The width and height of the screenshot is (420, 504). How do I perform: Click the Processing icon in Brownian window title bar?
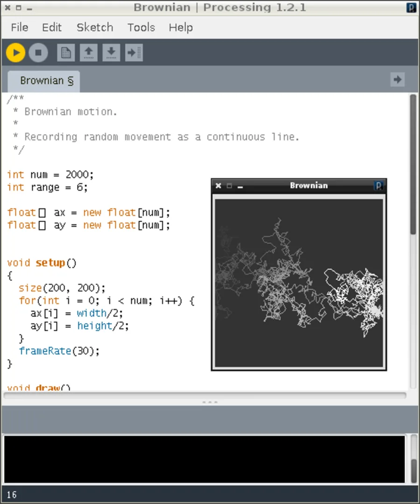[x=378, y=186]
